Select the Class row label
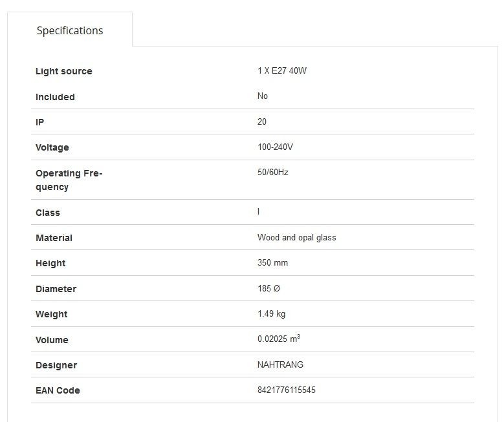 48,213
